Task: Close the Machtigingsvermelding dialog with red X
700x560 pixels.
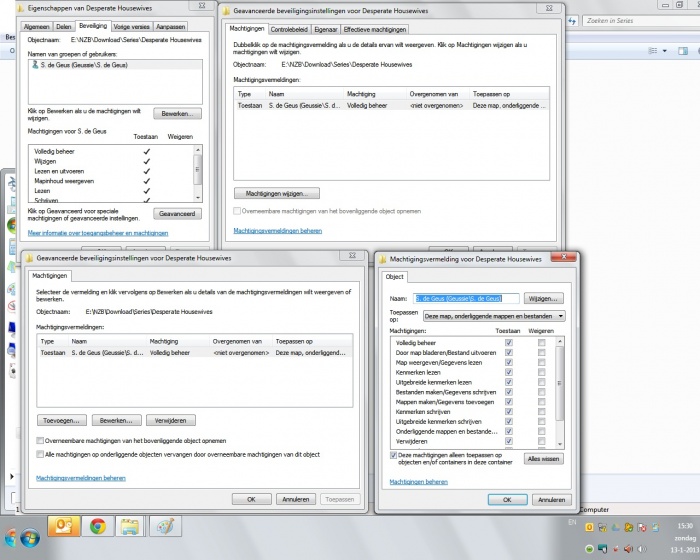Action: (x=563, y=257)
